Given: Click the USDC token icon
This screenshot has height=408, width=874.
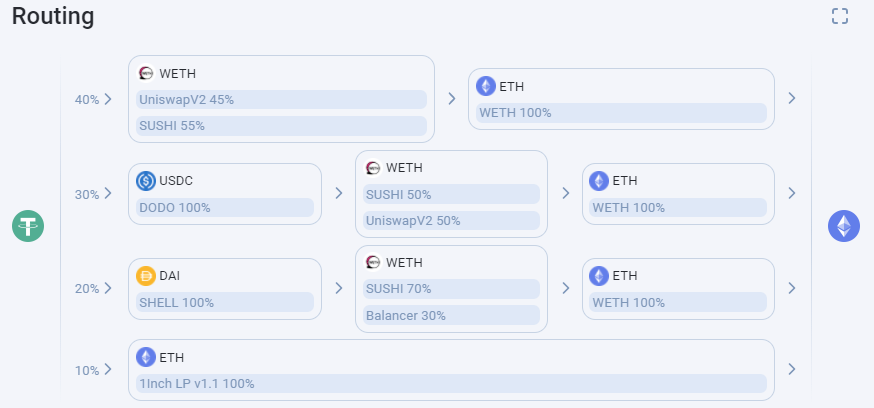Looking at the screenshot, I should [x=146, y=181].
